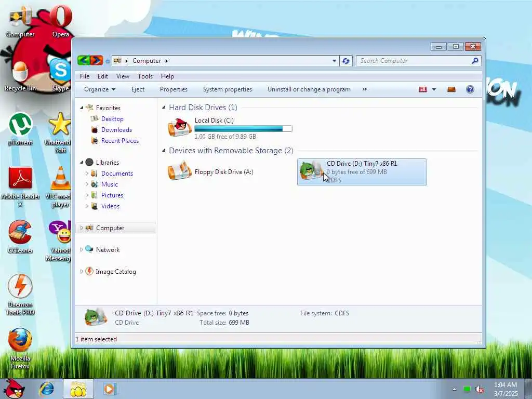Click the orange forward arrow
The image size is (532, 399).
click(x=97, y=61)
